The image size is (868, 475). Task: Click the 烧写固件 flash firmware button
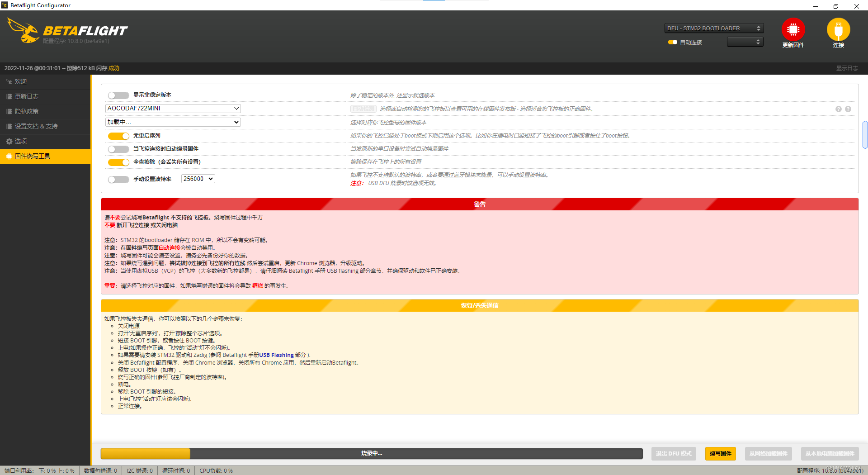(x=720, y=454)
